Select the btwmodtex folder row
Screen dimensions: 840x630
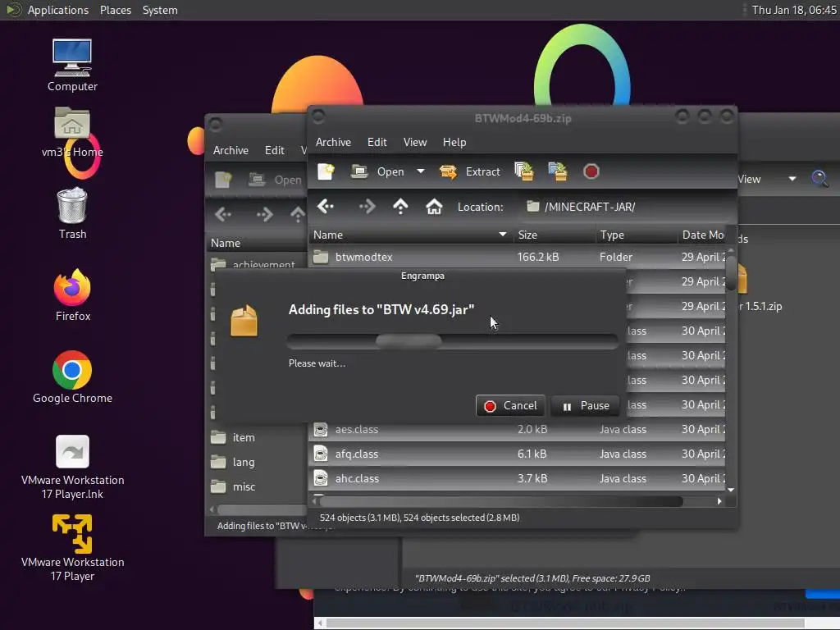click(x=517, y=257)
